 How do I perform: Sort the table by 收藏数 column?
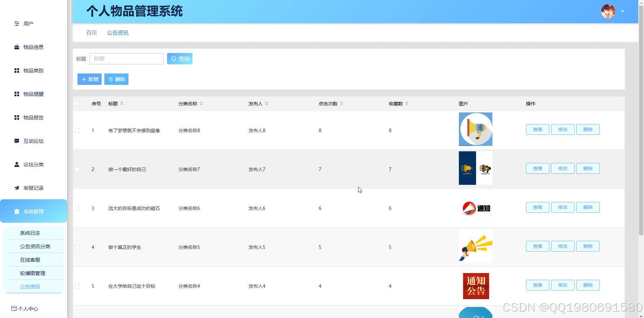[x=407, y=104]
